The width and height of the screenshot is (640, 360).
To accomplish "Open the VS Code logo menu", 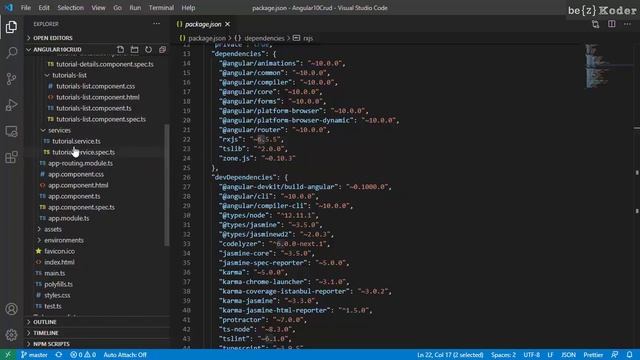I will tap(9, 8).
